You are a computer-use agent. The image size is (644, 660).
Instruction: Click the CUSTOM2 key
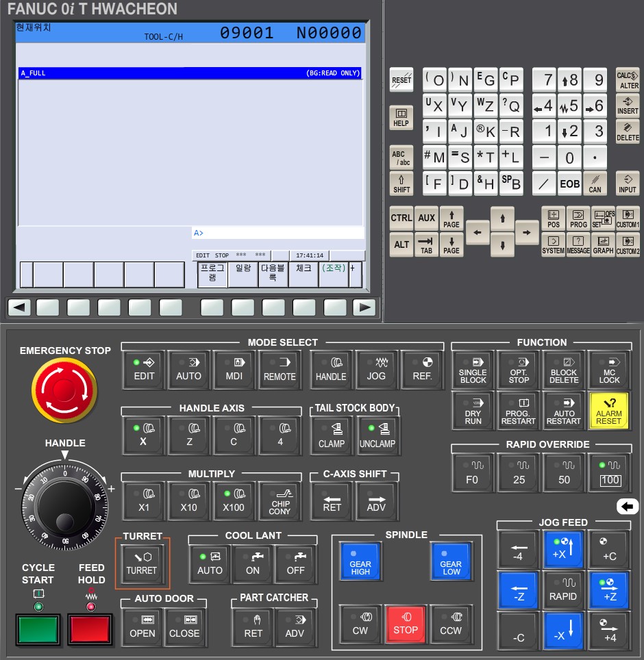coord(628,244)
